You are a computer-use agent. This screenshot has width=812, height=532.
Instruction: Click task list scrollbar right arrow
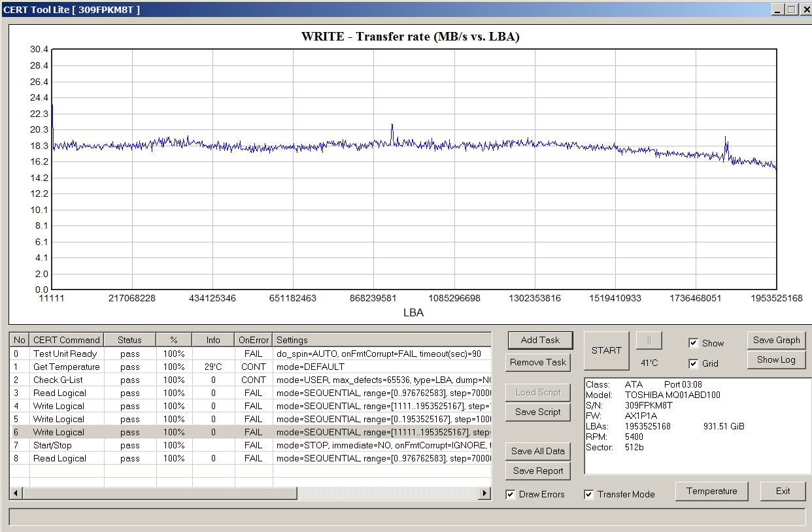(x=485, y=493)
